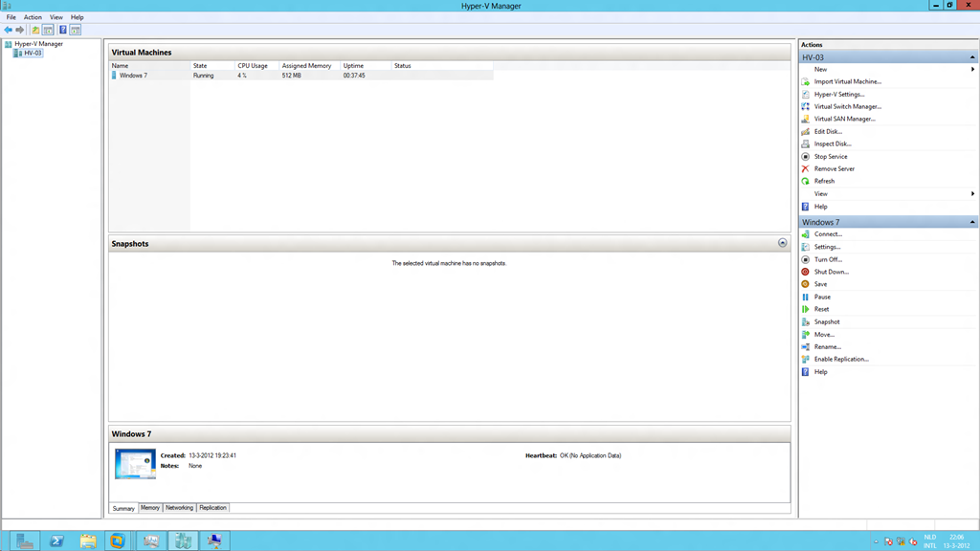Click the green Reset icon
This screenshot has height=551, width=980.
coord(806,309)
